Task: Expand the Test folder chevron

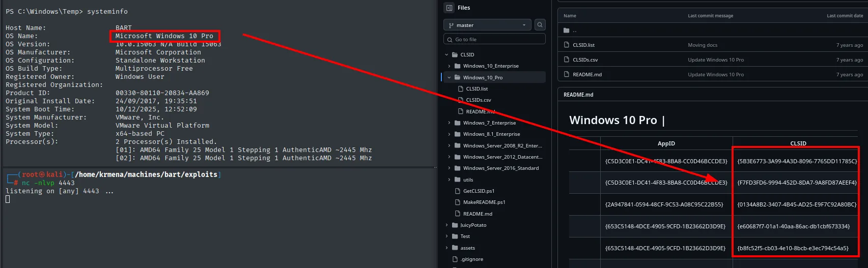Action: coord(446,236)
